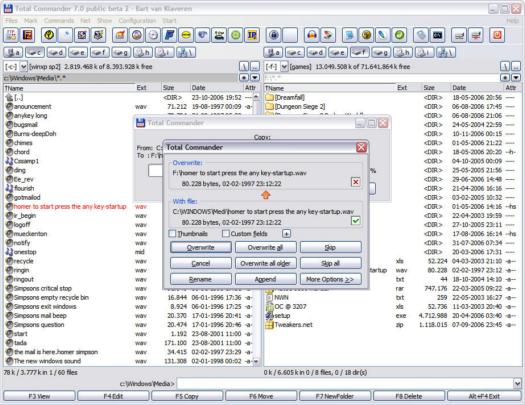525x405 pixels.
Task: Click the blue padlock toolbar icon
Action: tap(274, 35)
